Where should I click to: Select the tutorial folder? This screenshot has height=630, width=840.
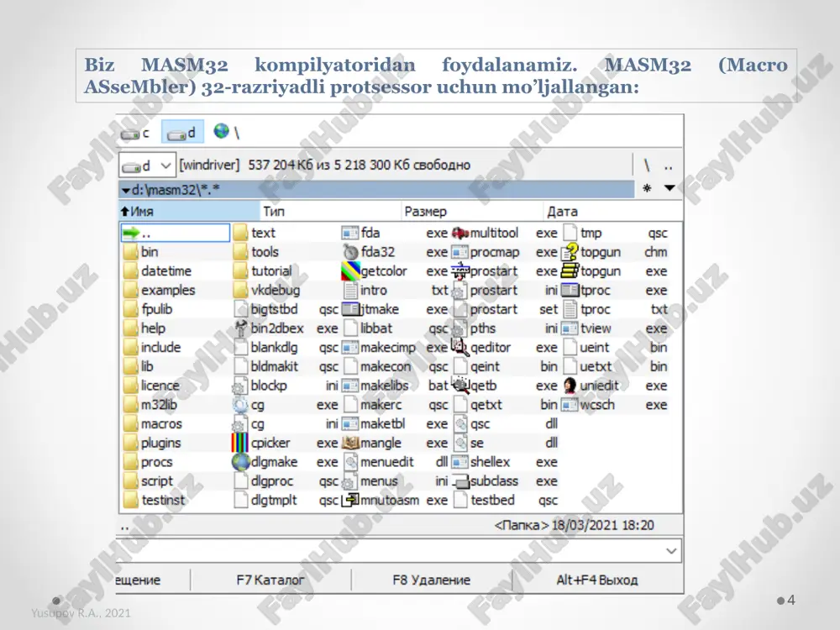coord(264,271)
